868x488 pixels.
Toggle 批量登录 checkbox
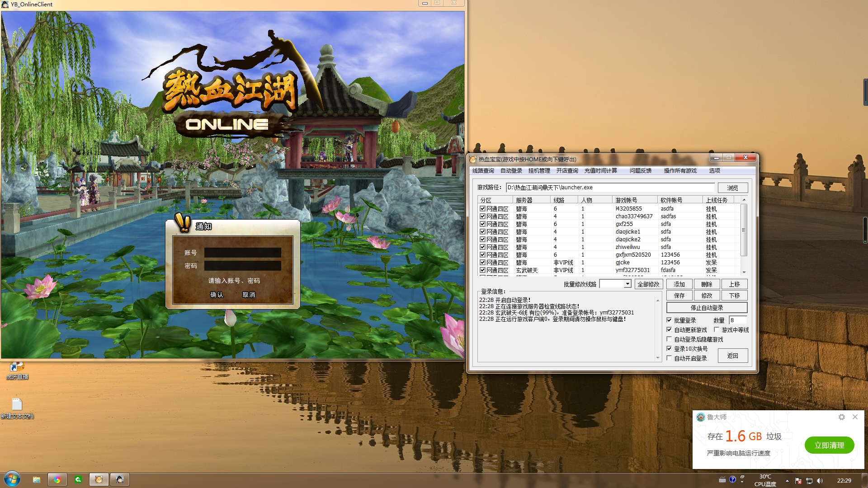click(x=669, y=320)
